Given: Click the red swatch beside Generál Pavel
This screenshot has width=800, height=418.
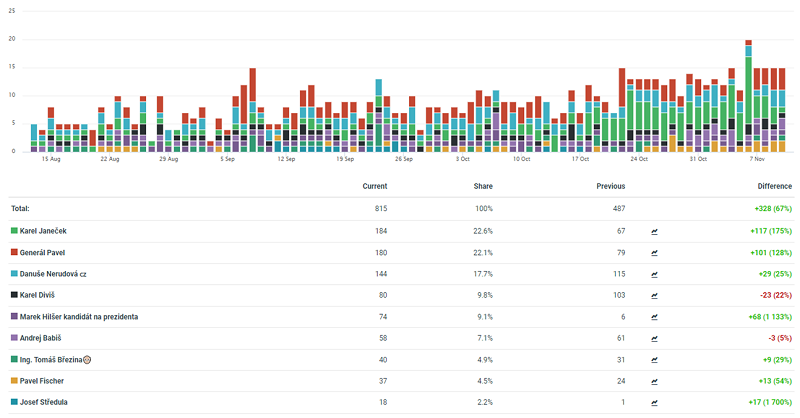Looking at the screenshot, I should (14, 252).
